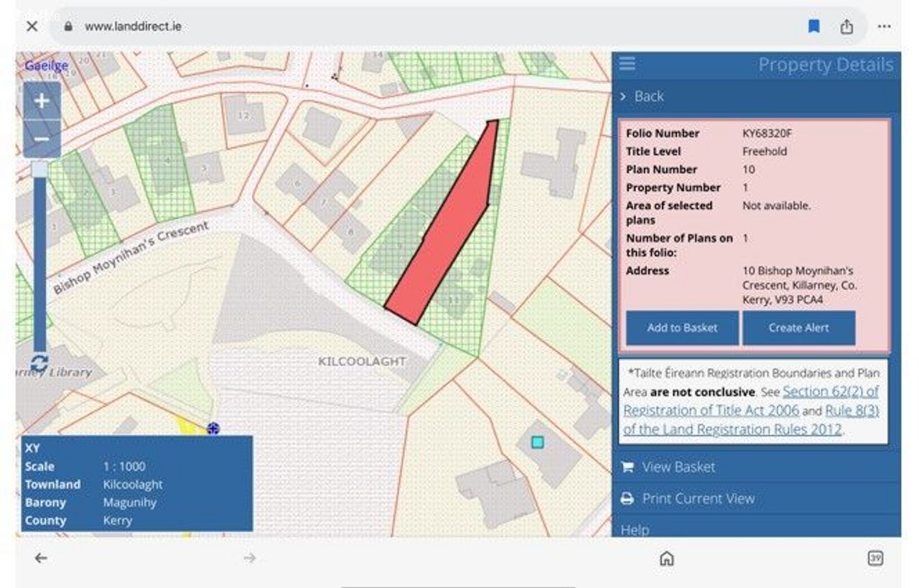919x588 pixels.
Task: Click the map zoom slider handle
Action: (39, 169)
